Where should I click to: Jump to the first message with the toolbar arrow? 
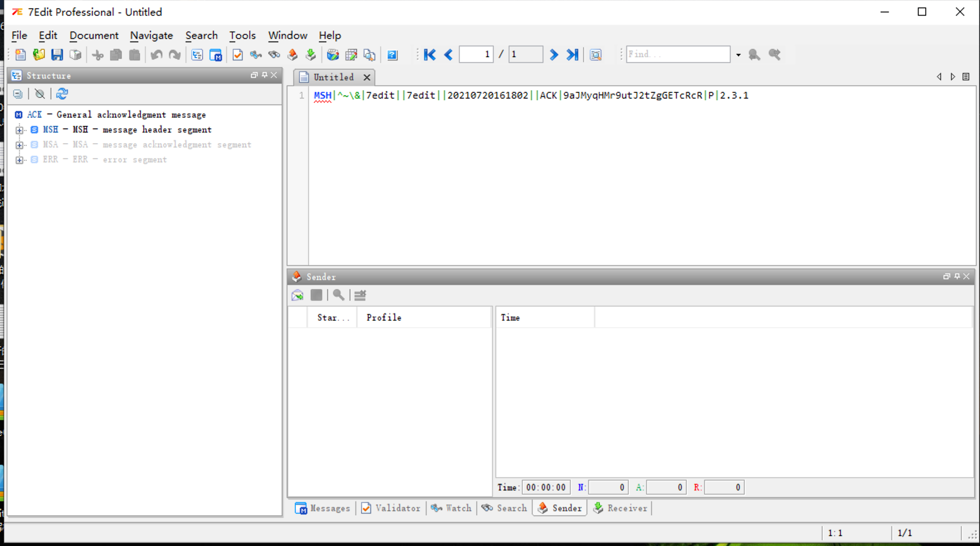[x=430, y=55]
